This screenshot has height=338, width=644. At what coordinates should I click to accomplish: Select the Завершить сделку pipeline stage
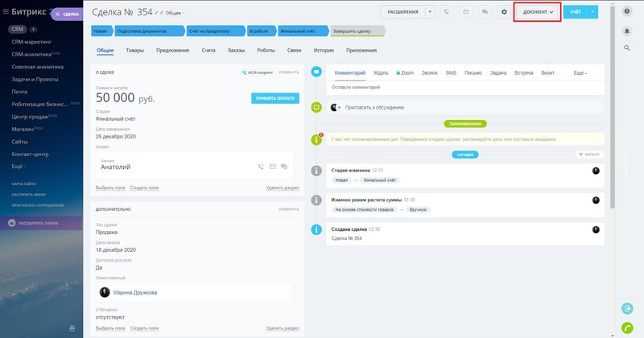pos(357,31)
